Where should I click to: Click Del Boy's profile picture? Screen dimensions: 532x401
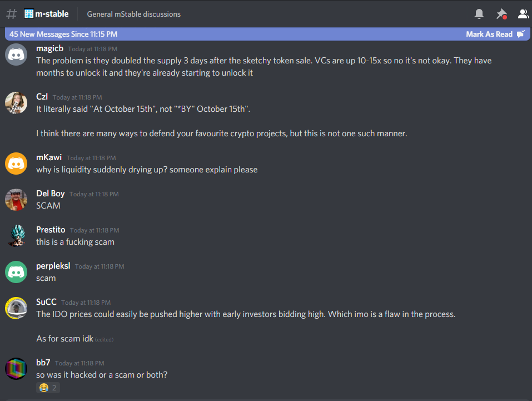[x=16, y=200]
